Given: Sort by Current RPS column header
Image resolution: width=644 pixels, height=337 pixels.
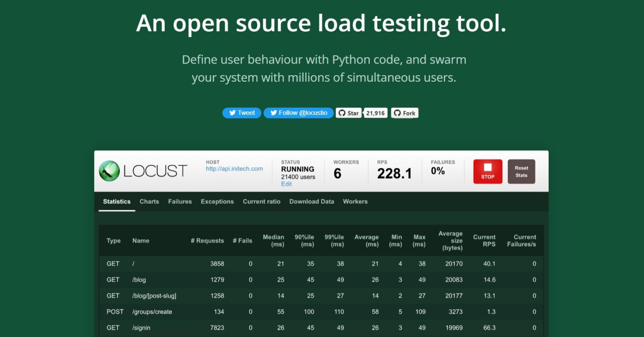Looking at the screenshot, I should pos(484,240).
